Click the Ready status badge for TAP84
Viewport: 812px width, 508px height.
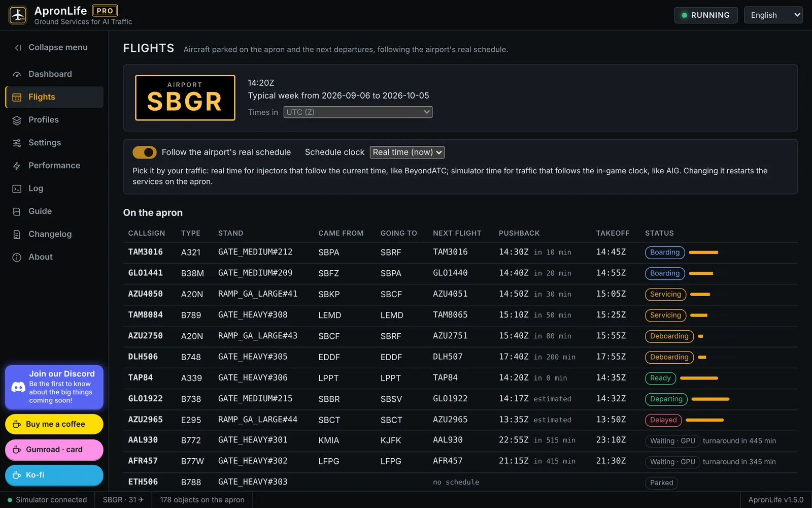[x=660, y=378]
